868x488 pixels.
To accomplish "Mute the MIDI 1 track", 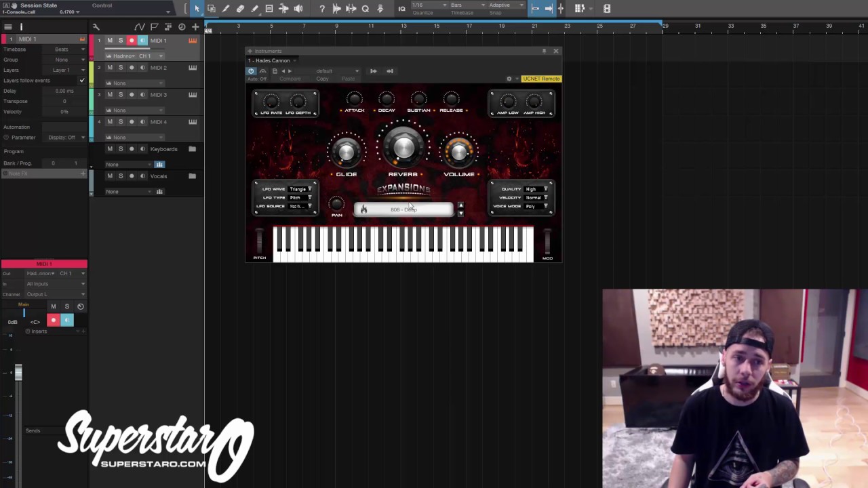I will (110, 41).
